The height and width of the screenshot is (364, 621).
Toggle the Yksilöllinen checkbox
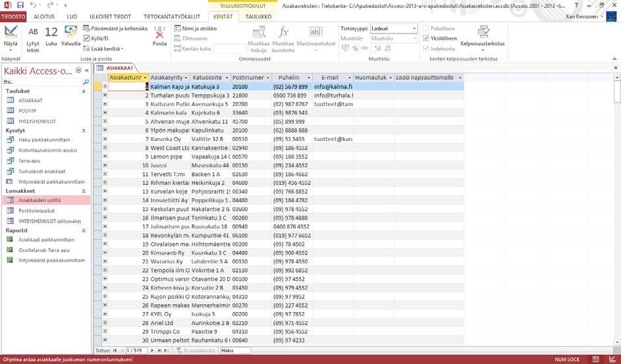pyautogui.click(x=426, y=38)
